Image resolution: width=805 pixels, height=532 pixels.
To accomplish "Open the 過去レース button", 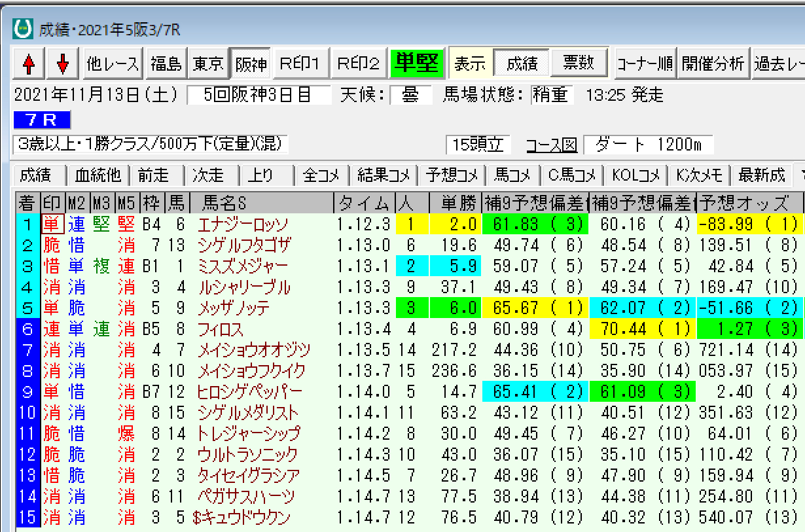I will click(779, 63).
